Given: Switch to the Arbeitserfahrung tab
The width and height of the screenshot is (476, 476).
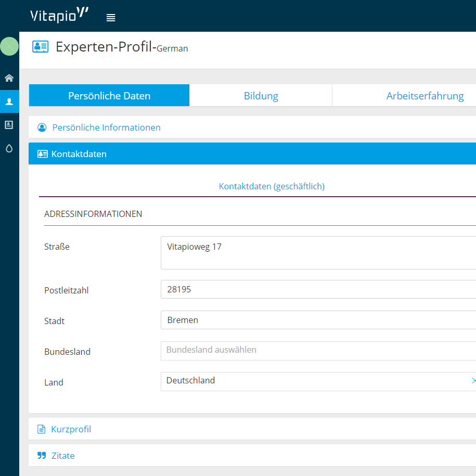Looking at the screenshot, I should point(424,96).
